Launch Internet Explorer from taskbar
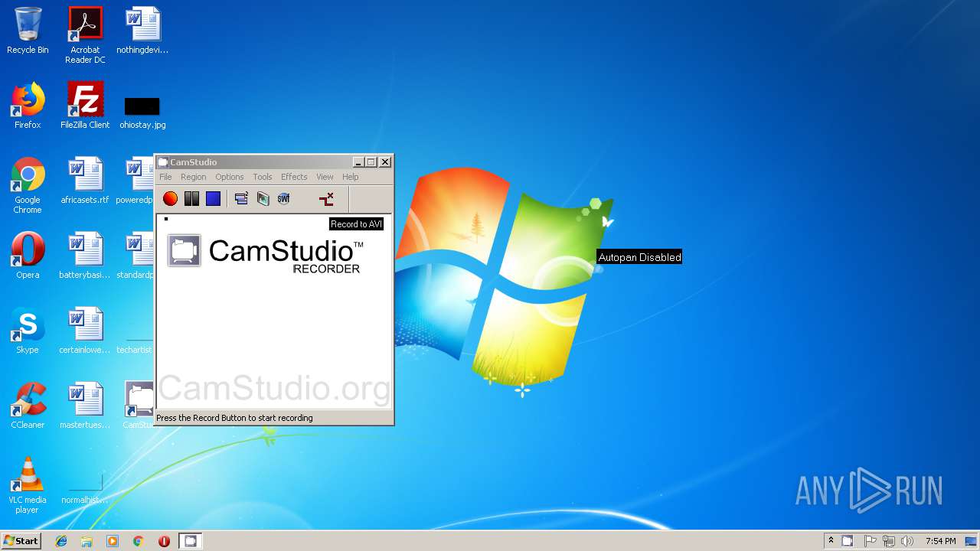Image resolution: width=980 pixels, height=551 pixels. (61, 541)
